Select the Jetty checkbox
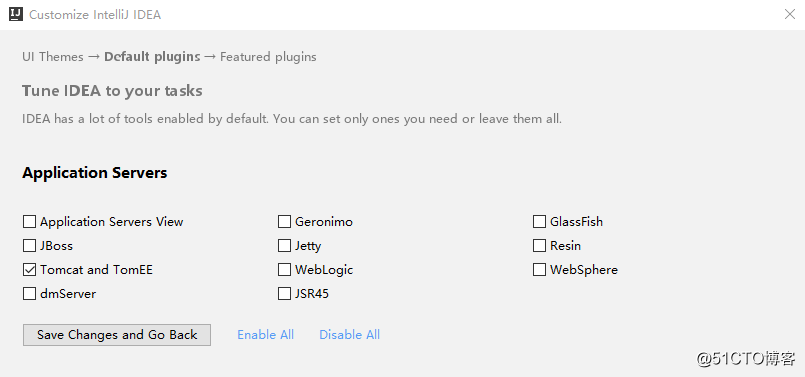Viewport: 805px width, 377px height. 284,246
